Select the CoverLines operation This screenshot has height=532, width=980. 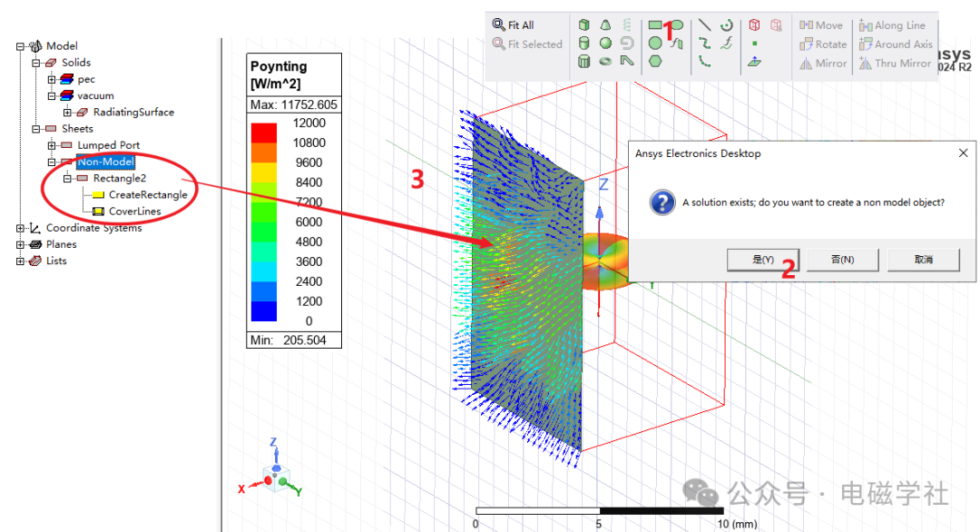[135, 212]
